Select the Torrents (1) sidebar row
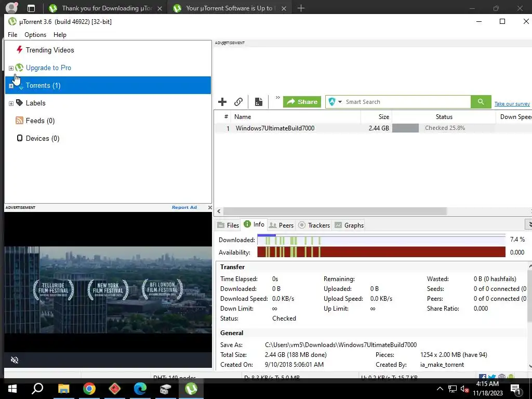This screenshot has width=532, height=399. tap(108, 85)
